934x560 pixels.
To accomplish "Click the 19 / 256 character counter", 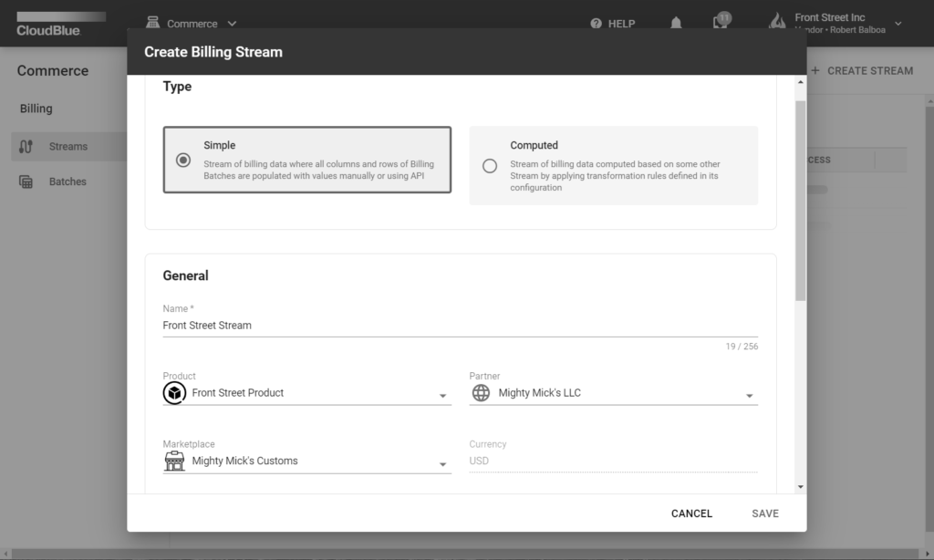I will (742, 347).
